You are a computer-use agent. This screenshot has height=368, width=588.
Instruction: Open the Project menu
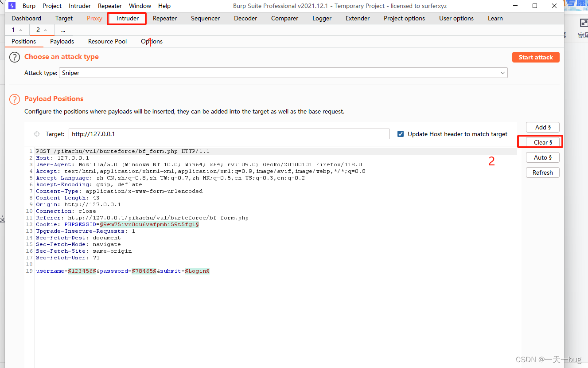(x=52, y=6)
